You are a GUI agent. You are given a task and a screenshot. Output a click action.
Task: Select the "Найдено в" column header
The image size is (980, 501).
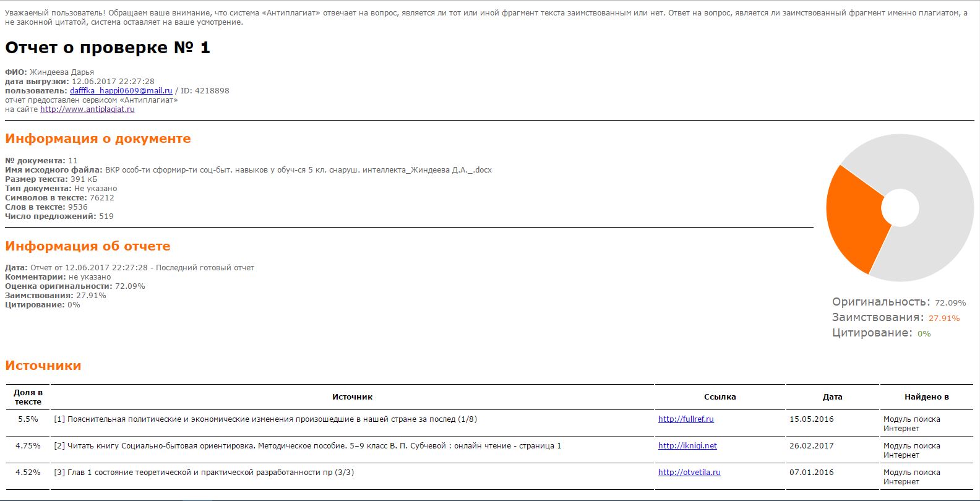click(926, 397)
